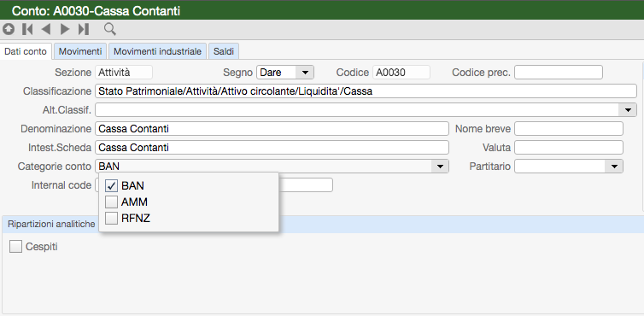Image resolution: width=644 pixels, height=316 pixels.
Task: Expand the Alt.Classif. dropdown arrow
Action: click(x=628, y=109)
